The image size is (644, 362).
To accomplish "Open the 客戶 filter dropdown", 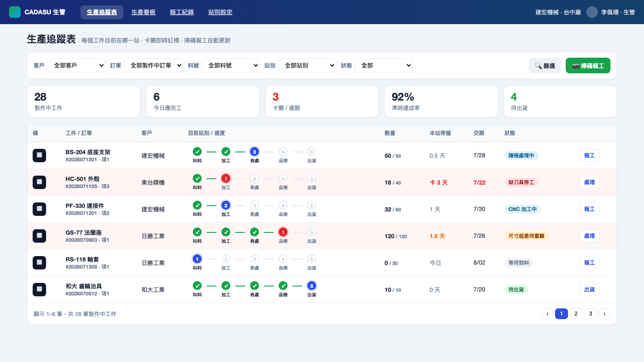I will tap(76, 65).
